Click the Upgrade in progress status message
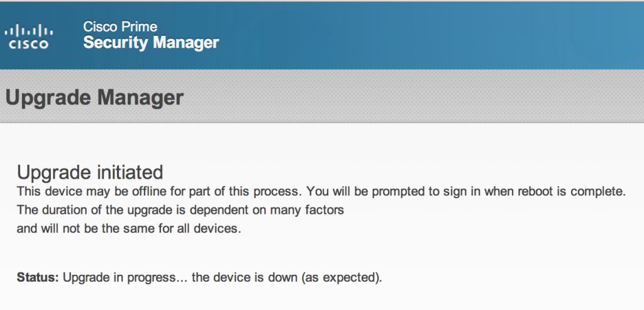This screenshot has width=644, height=310. [x=125, y=277]
